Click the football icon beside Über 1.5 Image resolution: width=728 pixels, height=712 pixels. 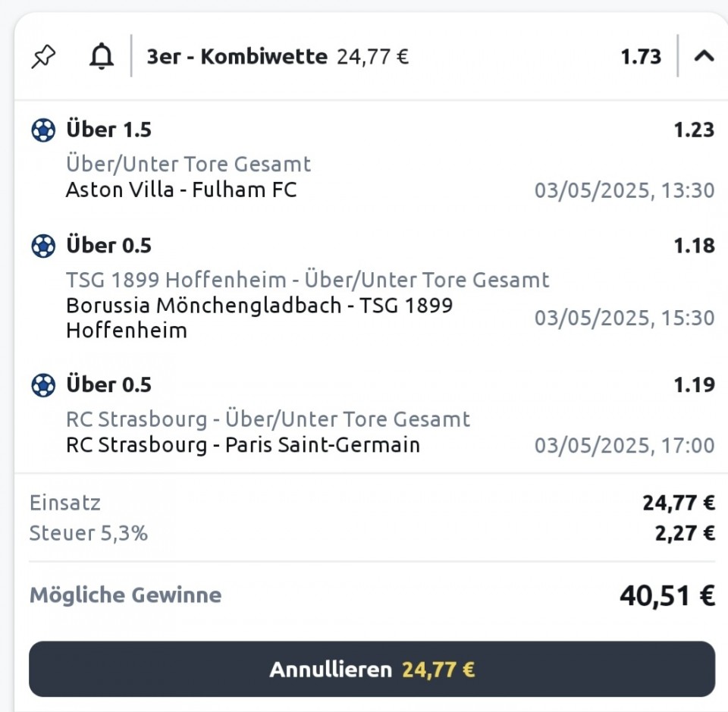[x=43, y=130]
